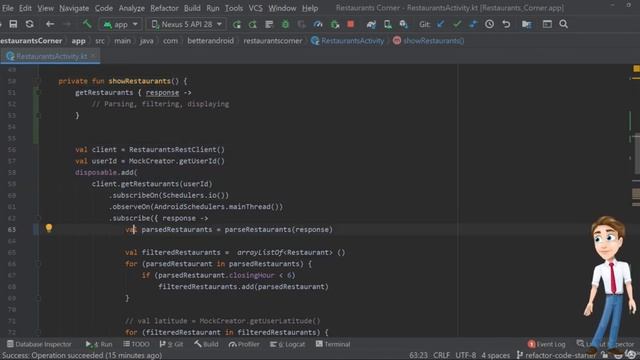
Task: Close the RestaurantsActivity.kt tab
Action: (94, 56)
